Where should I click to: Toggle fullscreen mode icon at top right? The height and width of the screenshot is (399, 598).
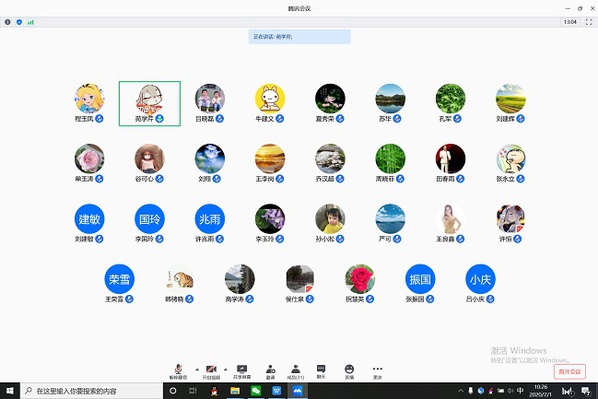588,22
